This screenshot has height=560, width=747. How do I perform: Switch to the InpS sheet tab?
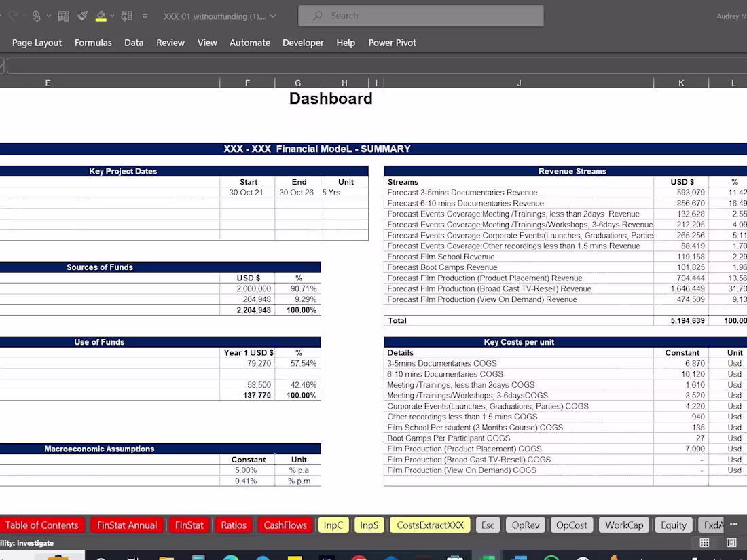369,525
